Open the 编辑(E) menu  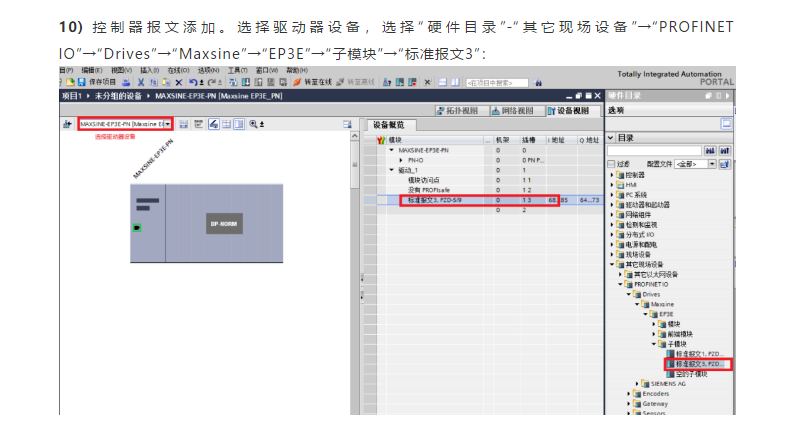(x=90, y=71)
